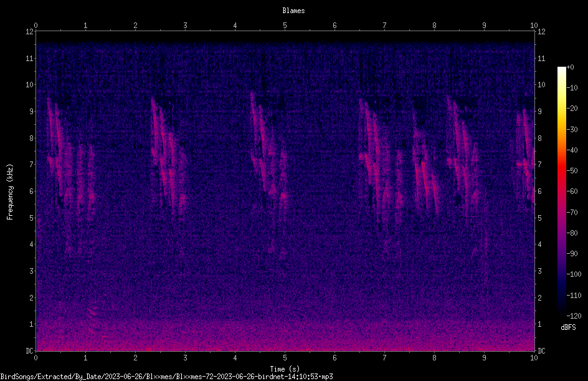Click "7" on the bottom time axis
The image size is (588, 381).
point(384,358)
